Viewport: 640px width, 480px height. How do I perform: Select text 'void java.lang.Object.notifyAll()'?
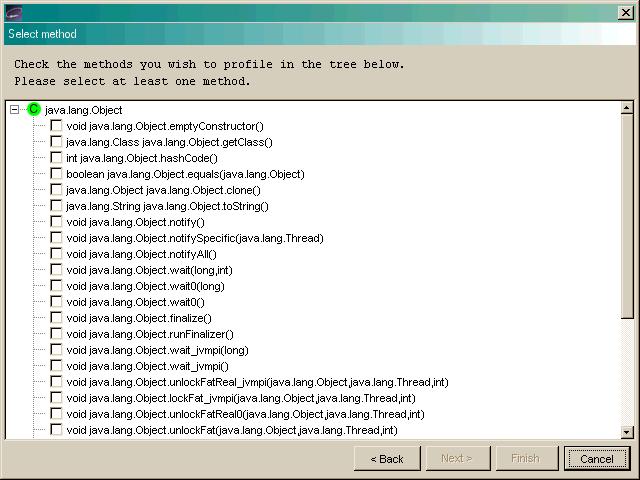coord(141,254)
